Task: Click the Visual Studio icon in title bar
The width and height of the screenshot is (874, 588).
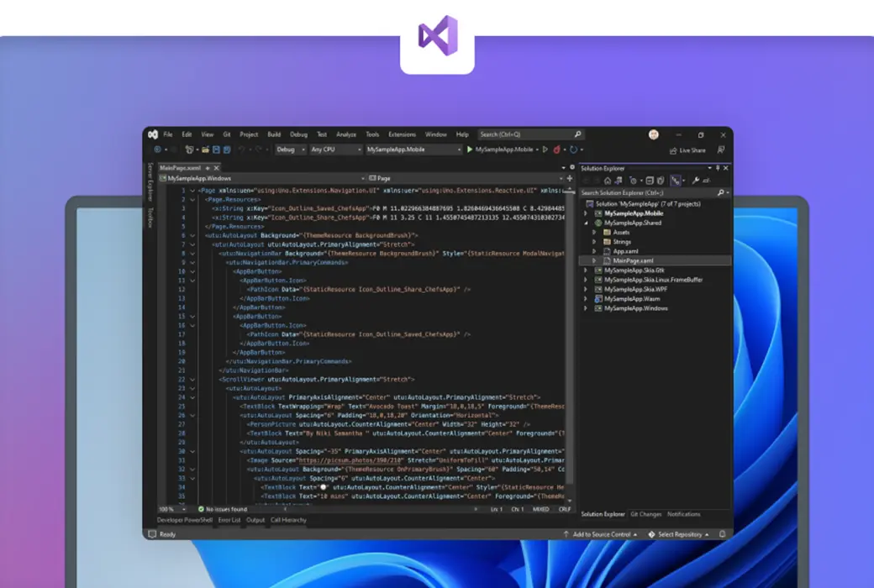Action: tap(153, 134)
